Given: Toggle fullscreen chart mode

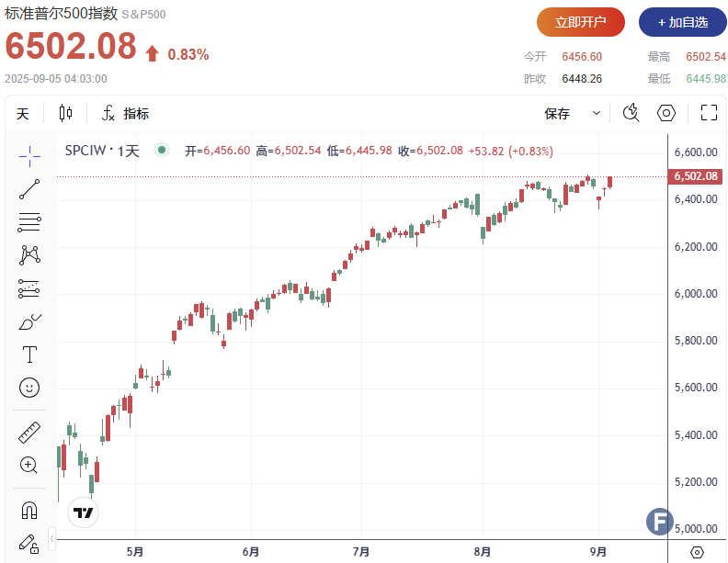Looking at the screenshot, I should click(x=709, y=113).
